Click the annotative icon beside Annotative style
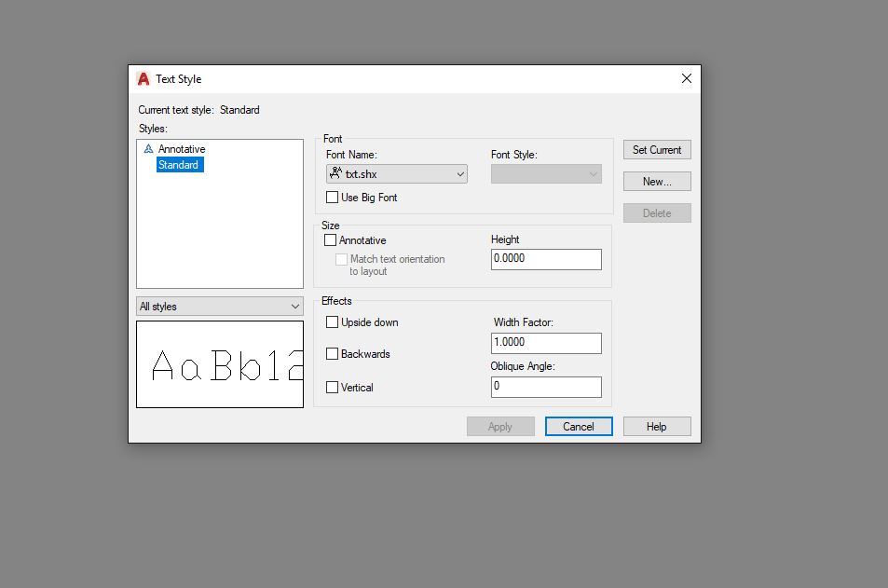Image resolution: width=888 pixels, height=588 pixels. [x=148, y=149]
